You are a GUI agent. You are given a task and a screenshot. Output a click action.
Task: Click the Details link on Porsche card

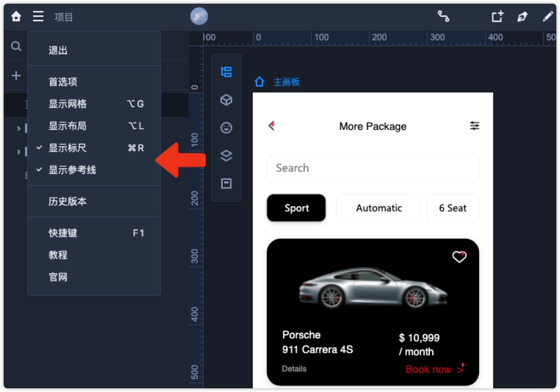click(x=294, y=369)
